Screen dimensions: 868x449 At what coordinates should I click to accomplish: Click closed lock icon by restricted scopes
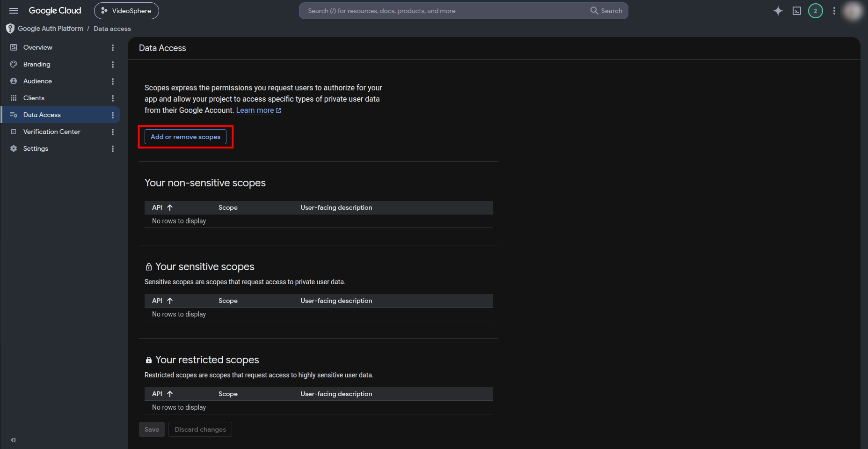[x=149, y=360]
